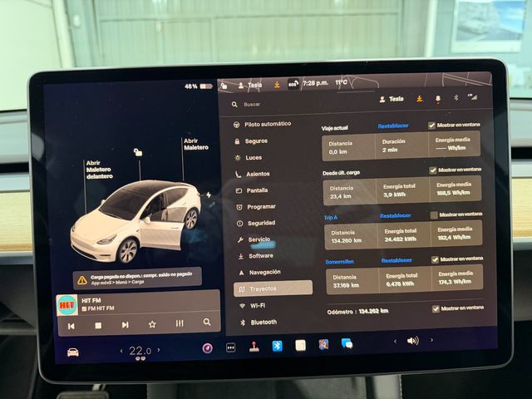This screenshot has height=399, width=532.
Task: Open the Programar menu
Action: [x=256, y=207]
